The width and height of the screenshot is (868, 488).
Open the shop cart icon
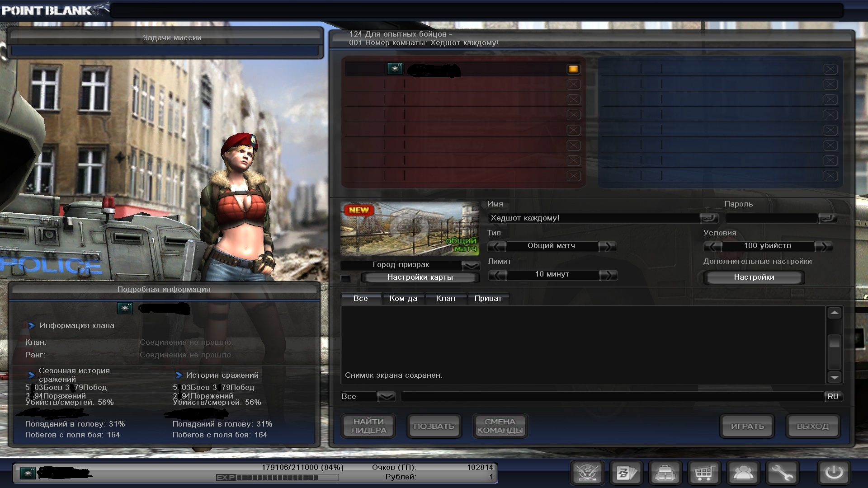[x=704, y=474]
